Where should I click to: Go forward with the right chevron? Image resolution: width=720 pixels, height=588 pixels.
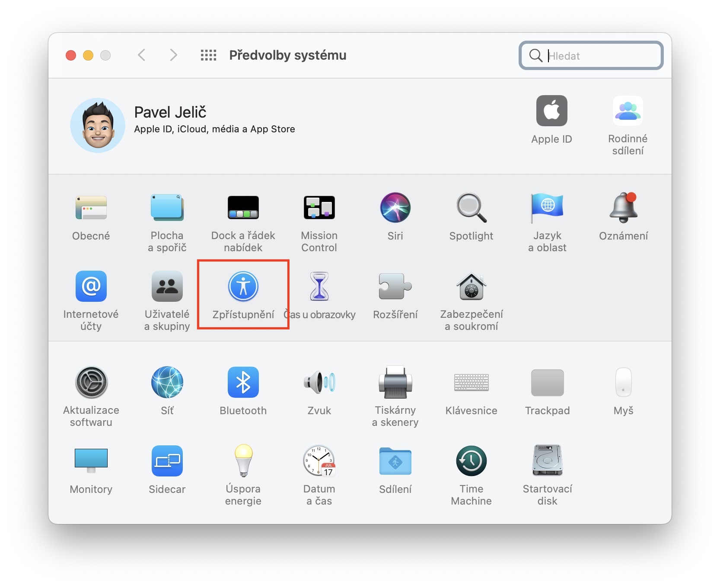173,55
